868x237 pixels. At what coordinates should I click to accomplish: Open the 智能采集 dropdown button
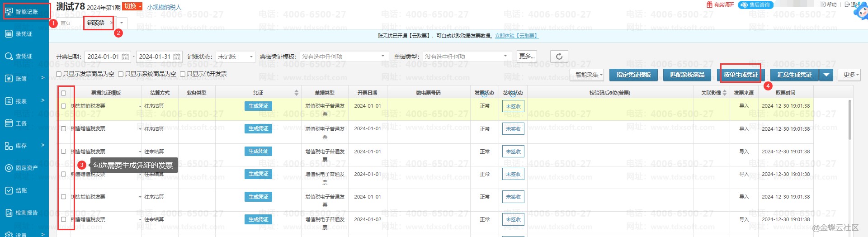click(x=589, y=75)
